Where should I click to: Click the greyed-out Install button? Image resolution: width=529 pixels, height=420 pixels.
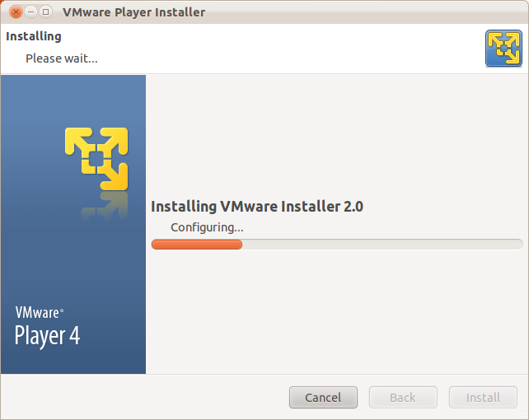tap(483, 397)
